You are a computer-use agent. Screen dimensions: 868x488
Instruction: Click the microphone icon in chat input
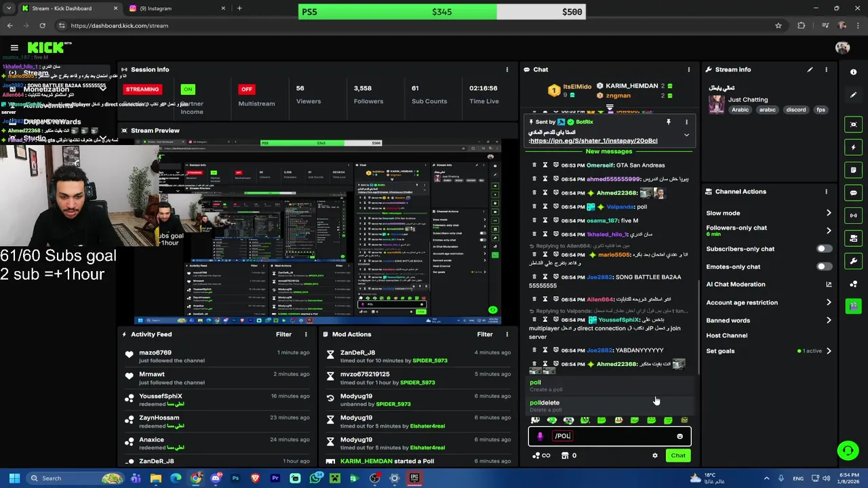point(540,436)
